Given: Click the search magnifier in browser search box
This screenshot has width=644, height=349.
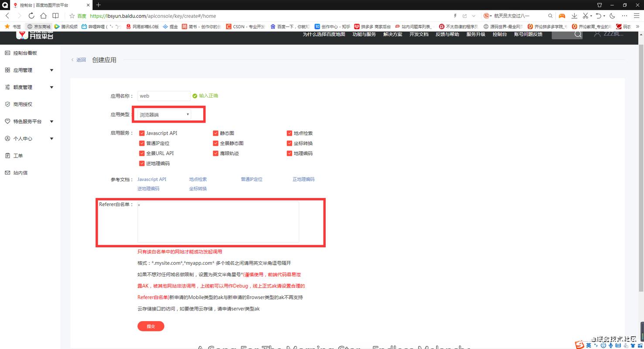Looking at the screenshot, I should tap(550, 16).
